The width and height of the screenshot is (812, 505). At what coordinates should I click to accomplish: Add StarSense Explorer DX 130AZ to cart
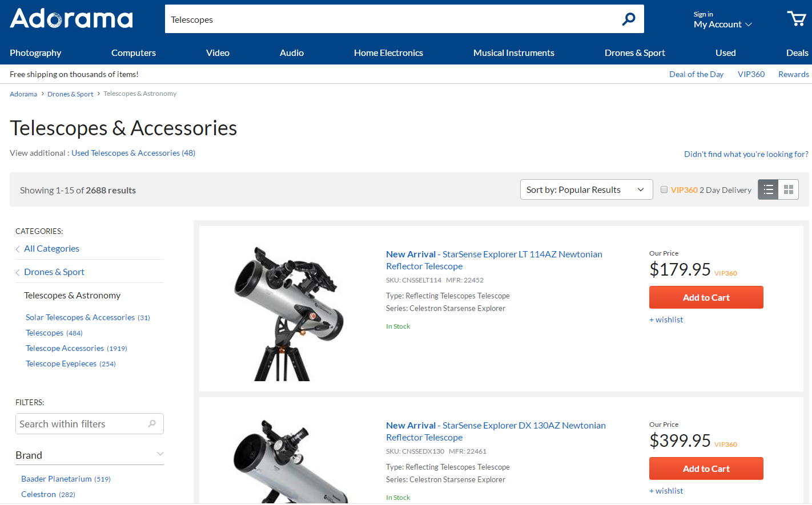coord(706,468)
